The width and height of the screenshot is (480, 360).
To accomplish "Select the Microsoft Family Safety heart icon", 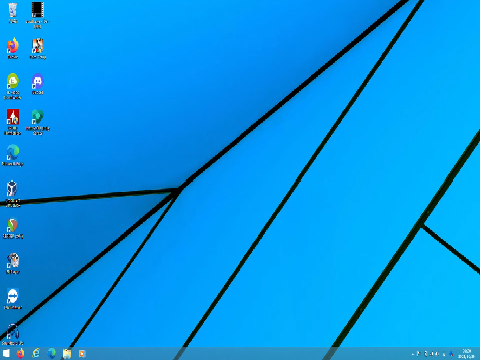I will click(x=38, y=122).
